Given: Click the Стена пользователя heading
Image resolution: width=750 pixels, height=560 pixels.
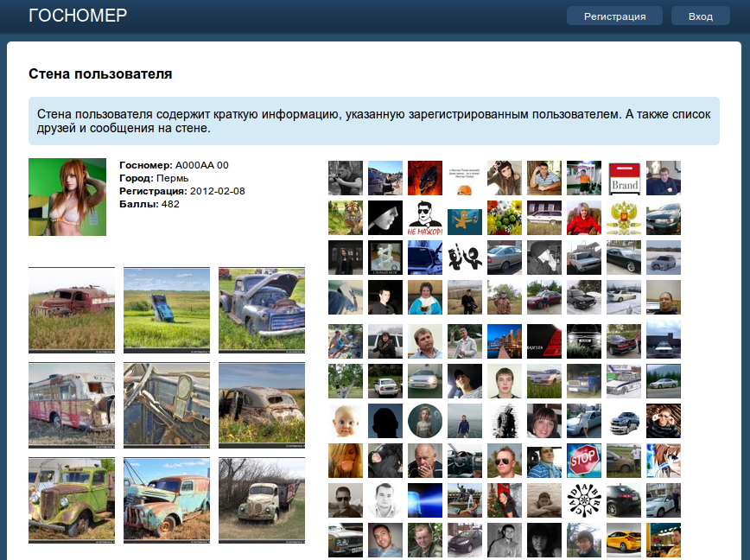Looking at the screenshot, I should click(100, 74).
